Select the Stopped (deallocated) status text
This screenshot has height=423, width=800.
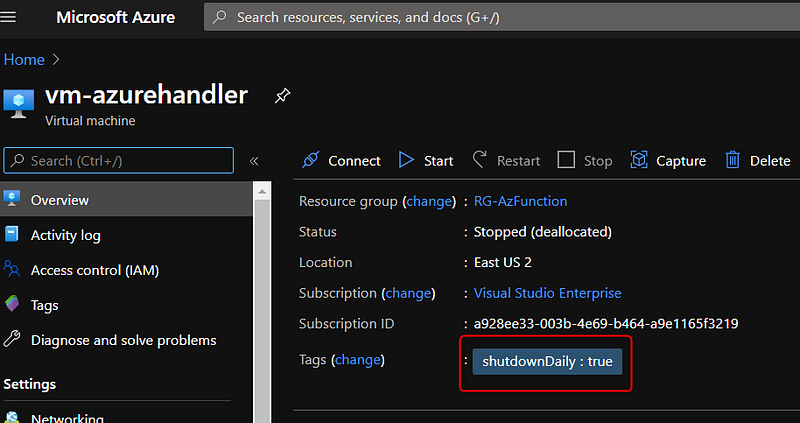(543, 232)
